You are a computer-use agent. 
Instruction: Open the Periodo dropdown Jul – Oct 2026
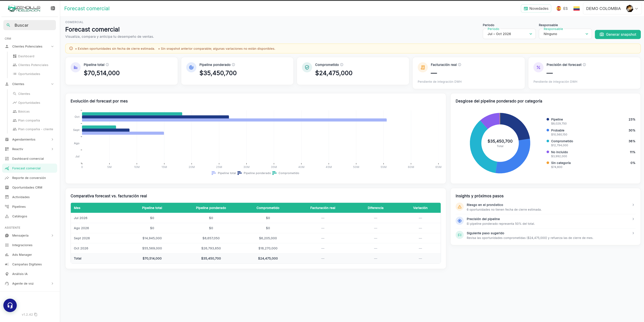click(x=509, y=34)
